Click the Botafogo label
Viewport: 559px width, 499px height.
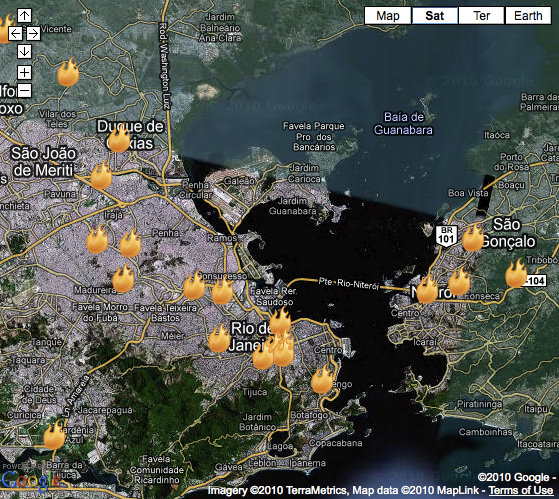click(x=309, y=415)
